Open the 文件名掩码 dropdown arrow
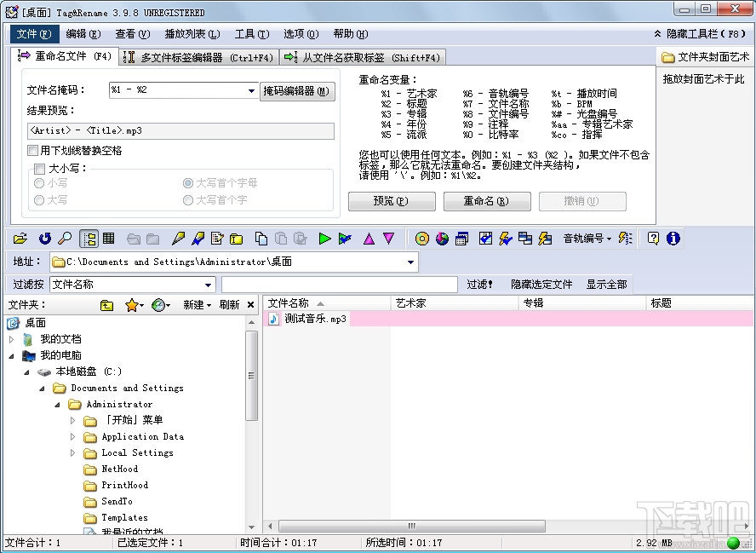 pyautogui.click(x=251, y=90)
